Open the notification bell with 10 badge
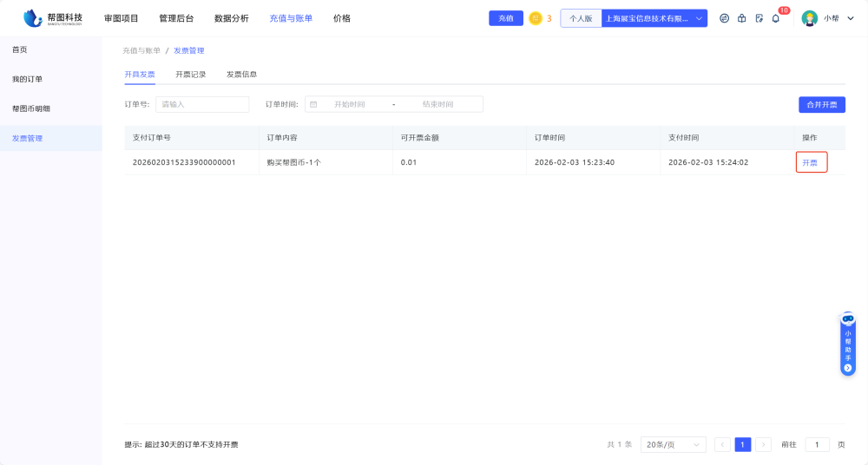868x465 pixels. click(776, 18)
